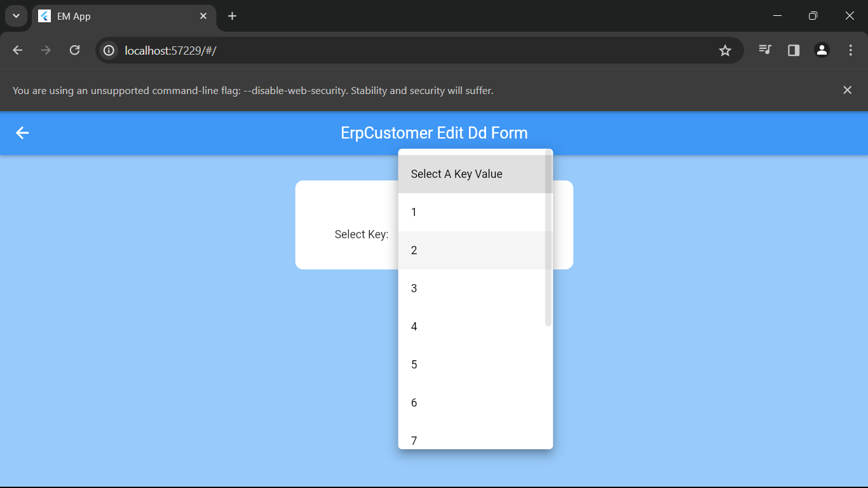Reload the page with the refresh icon
This screenshot has width=868, height=488.
coord(74,50)
